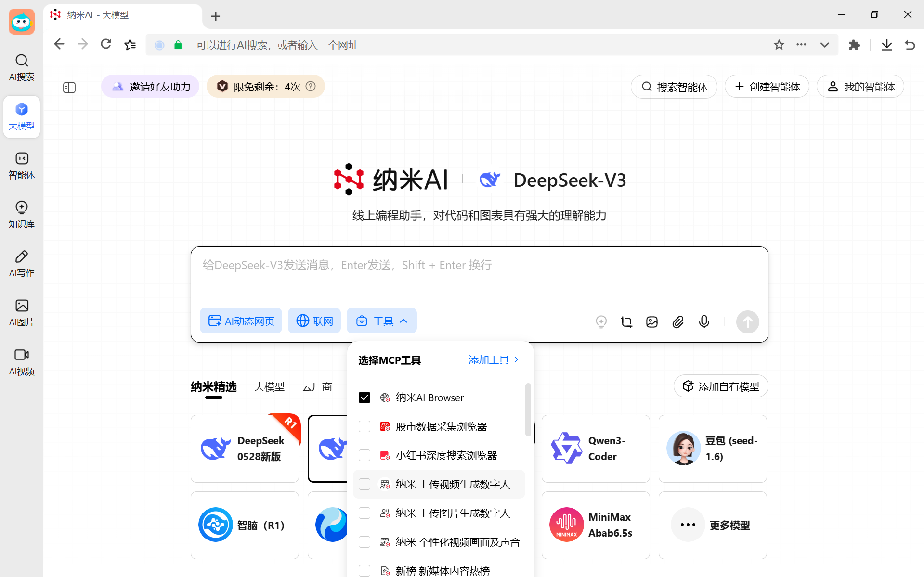Select the Qwen3-Coder model card
This screenshot has width=924, height=577.
pos(596,449)
